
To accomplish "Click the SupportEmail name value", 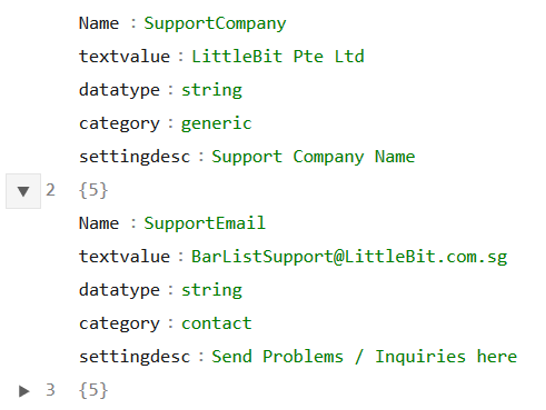I will 205,223.
